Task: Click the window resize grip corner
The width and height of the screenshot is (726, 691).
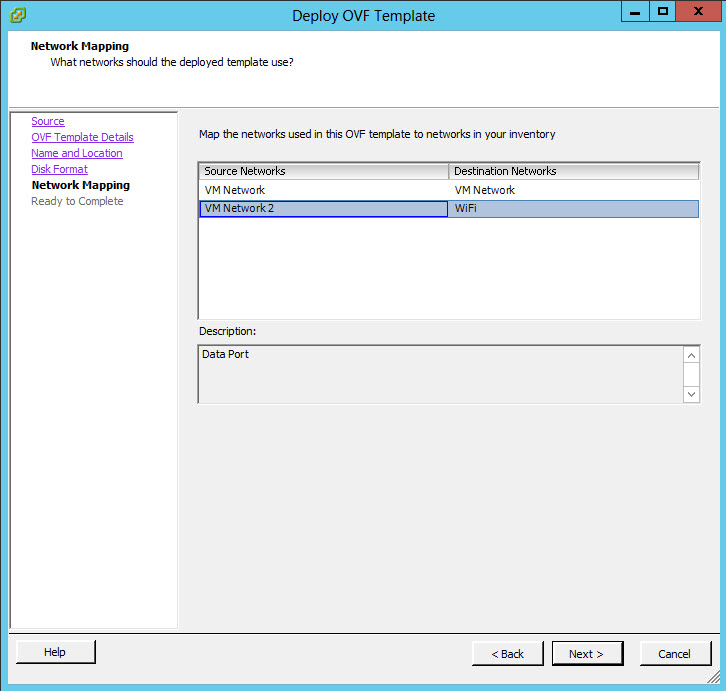Action: click(x=713, y=677)
